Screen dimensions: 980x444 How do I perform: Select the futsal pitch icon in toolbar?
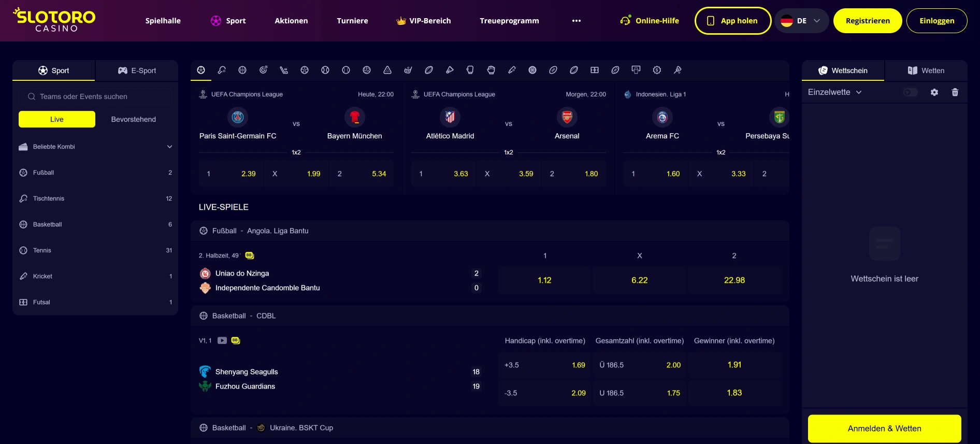[x=595, y=70]
